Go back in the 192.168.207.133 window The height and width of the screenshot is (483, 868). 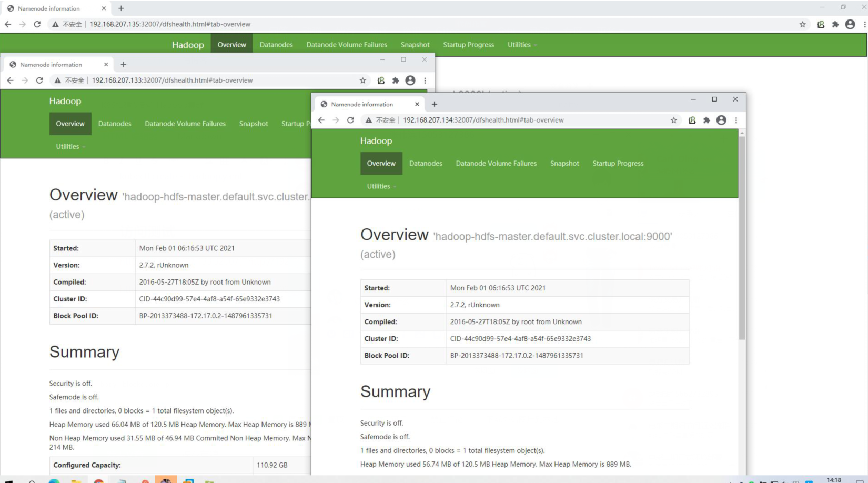(x=11, y=80)
